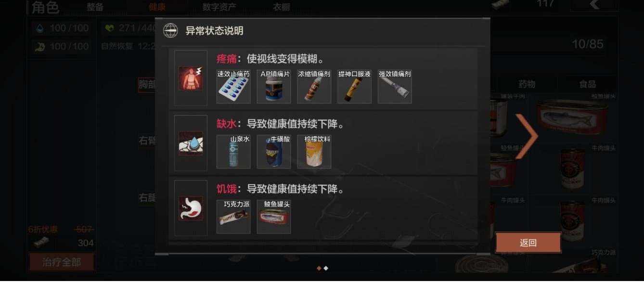
Task: Click the 治疗全部 button
Action: click(62, 262)
